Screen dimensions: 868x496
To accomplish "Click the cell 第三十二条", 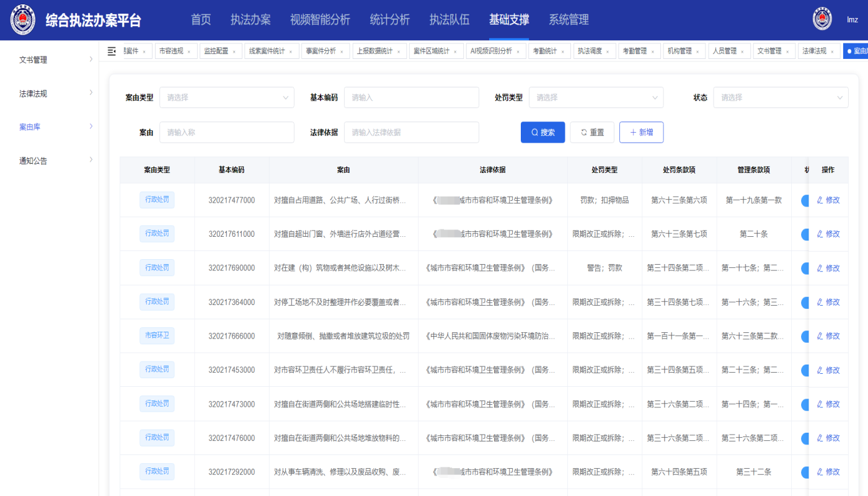I will pos(754,472).
